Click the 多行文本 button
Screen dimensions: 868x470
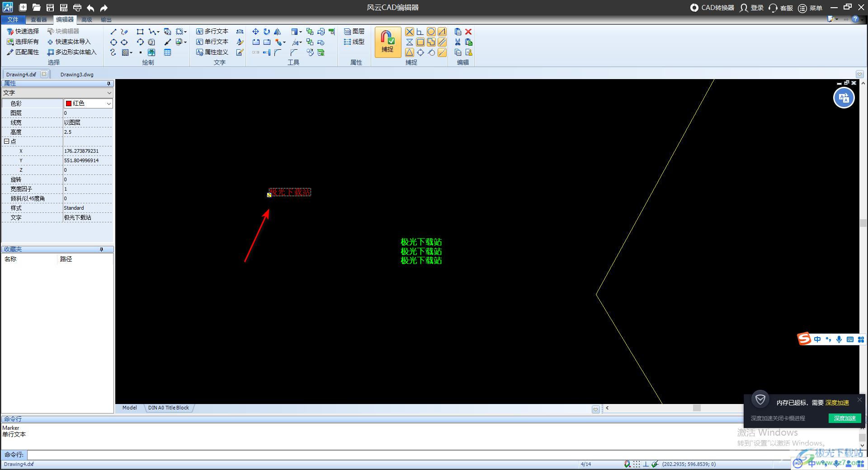pos(212,31)
